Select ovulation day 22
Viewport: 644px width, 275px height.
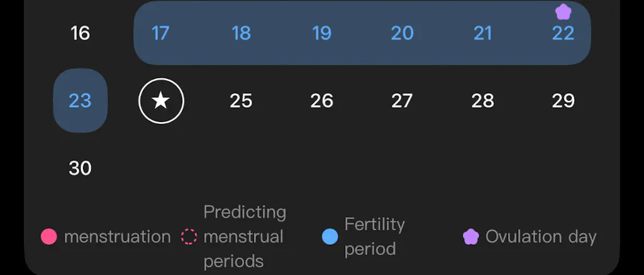563,34
